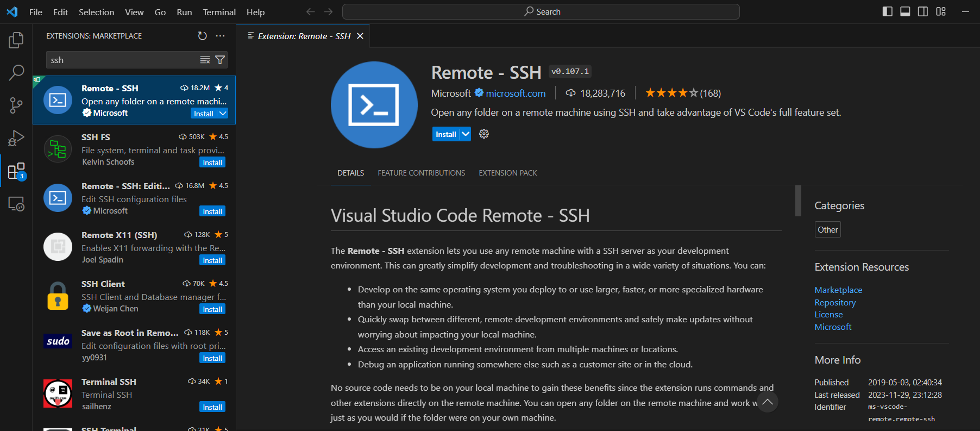The image size is (980, 431).
Task: Click the Other category tag
Action: pos(827,229)
